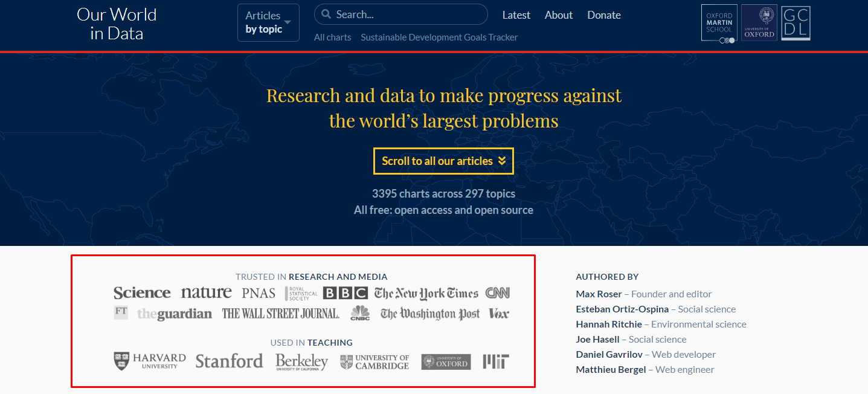This screenshot has height=394, width=868.
Task: Click the MIT logo
Action: [496, 361]
